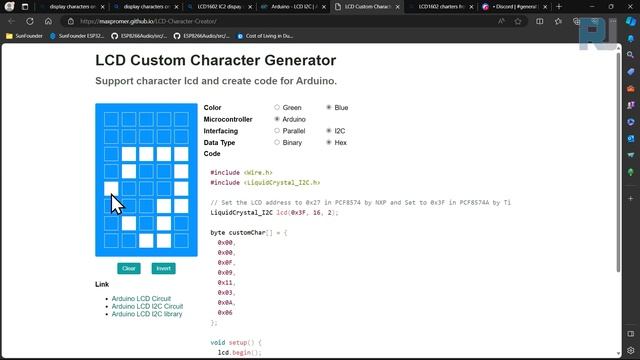This screenshot has height=360, width=640.
Task: Open the sidebar notifications bell
Action: pyautogui.click(x=631, y=38)
